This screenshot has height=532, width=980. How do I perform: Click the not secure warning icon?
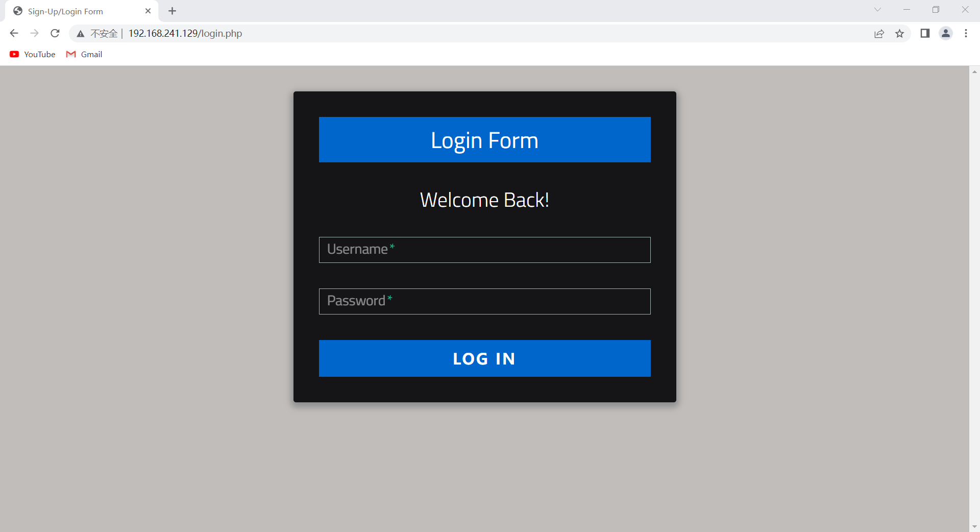[x=80, y=34]
